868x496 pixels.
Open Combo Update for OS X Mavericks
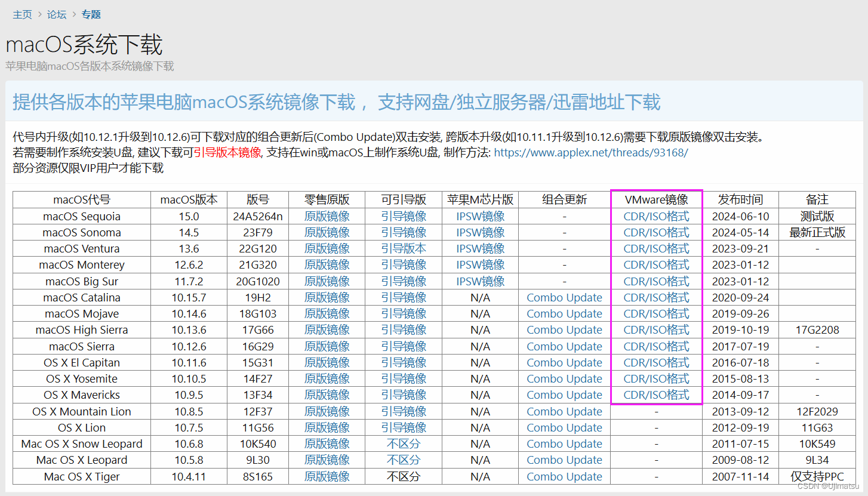click(564, 395)
